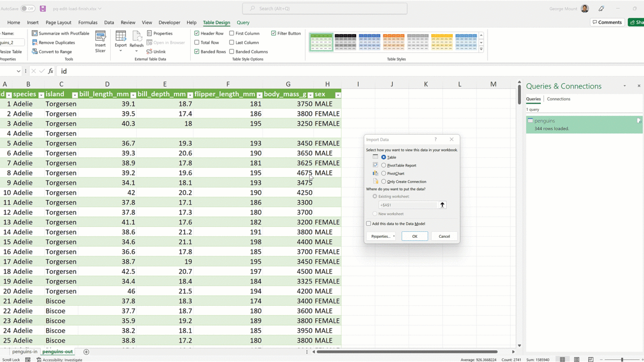Click the Unlink external table icon
The height and width of the screenshot is (362, 644).
pos(149,52)
